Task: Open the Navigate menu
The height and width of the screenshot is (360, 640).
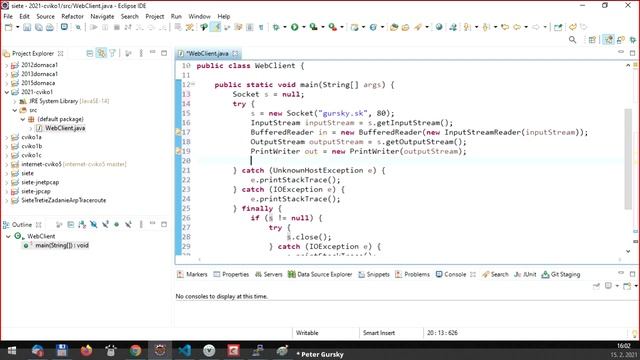Action: [102, 16]
